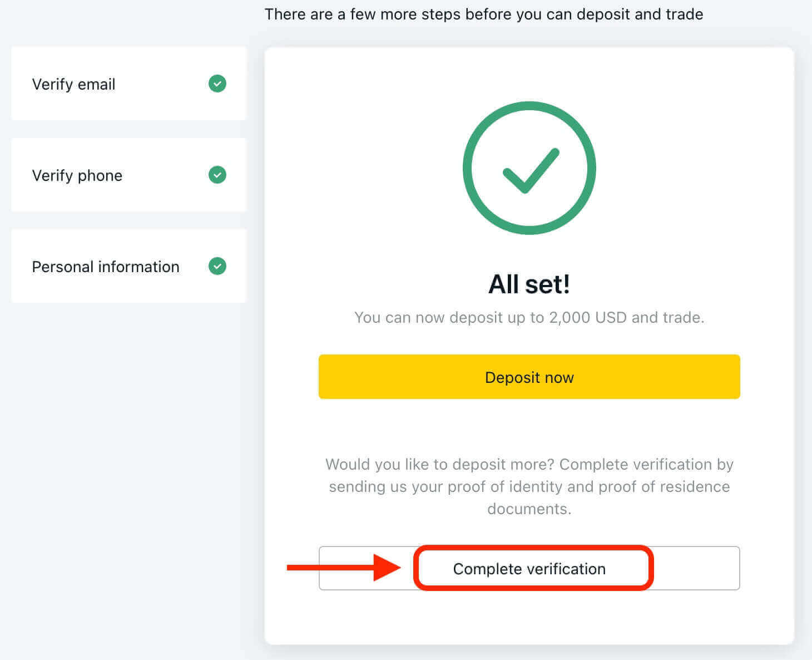The image size is (812, 660).
Task: Click the red arrow pointing at Complete verification
Action: tap(344, 568)
